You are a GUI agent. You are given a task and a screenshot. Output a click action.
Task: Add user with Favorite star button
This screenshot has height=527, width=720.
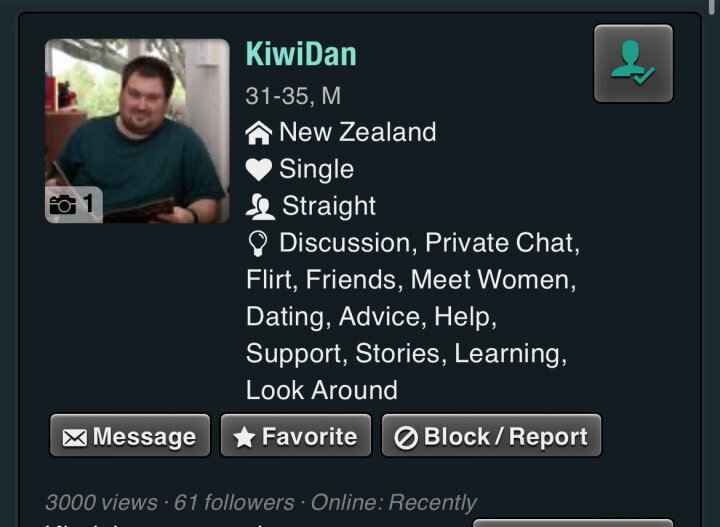296,436
